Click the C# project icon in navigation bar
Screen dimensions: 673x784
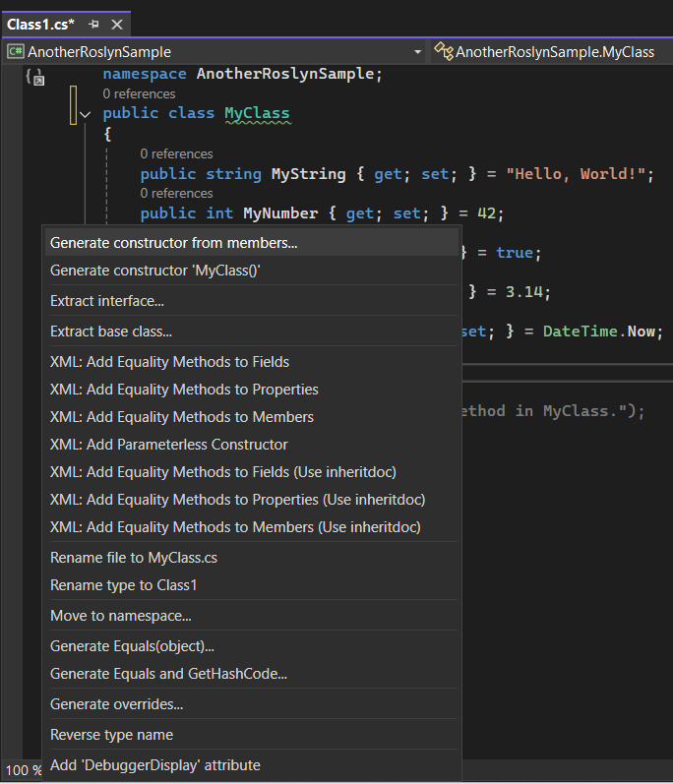16,51
